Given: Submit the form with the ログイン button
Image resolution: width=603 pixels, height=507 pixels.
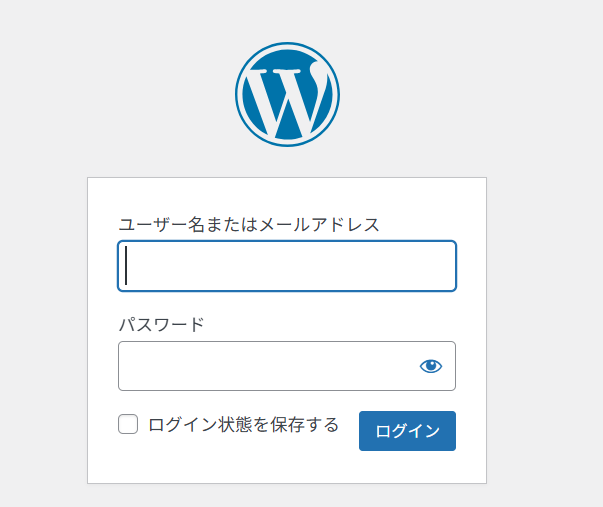Looking at the screenshot, I should coord(407,431).
